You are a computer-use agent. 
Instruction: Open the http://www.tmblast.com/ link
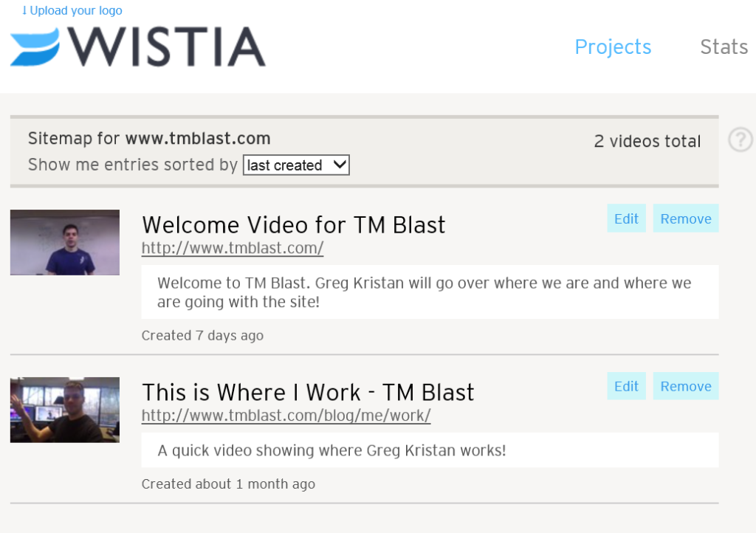point(233,248)
